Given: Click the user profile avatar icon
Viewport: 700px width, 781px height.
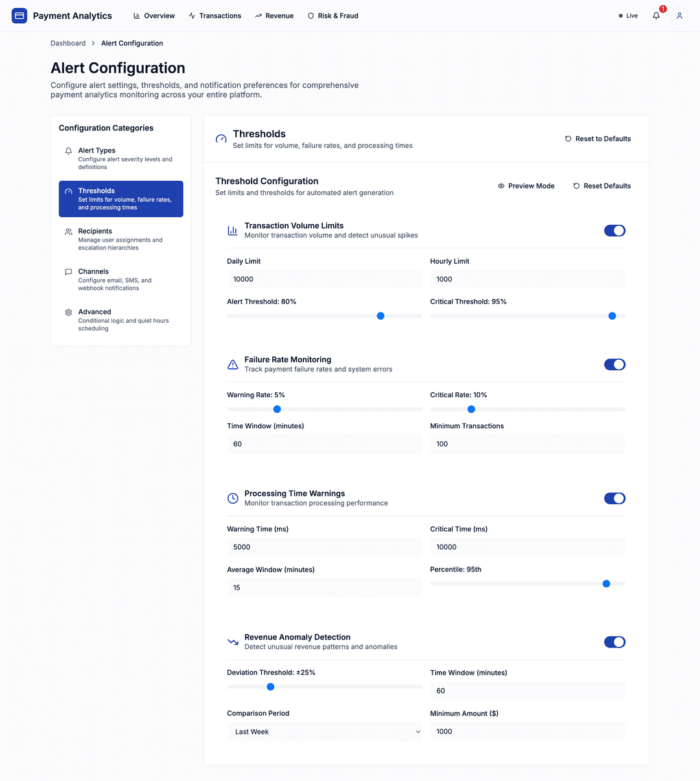Looking at the screenshot, I should click(x=679, y=16).
